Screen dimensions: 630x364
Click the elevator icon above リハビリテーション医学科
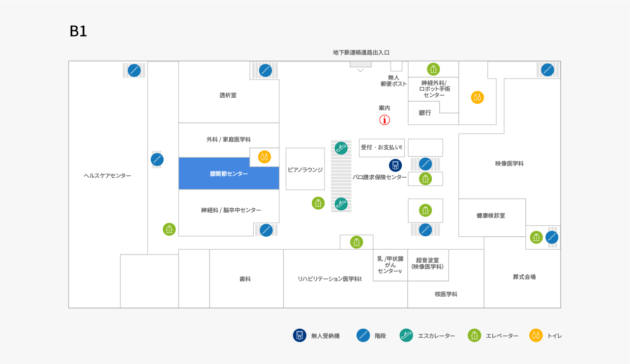click(357, 242)
